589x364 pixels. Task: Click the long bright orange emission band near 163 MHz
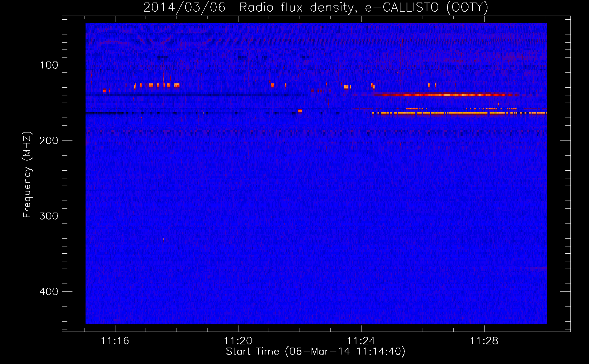click(459, 113)
